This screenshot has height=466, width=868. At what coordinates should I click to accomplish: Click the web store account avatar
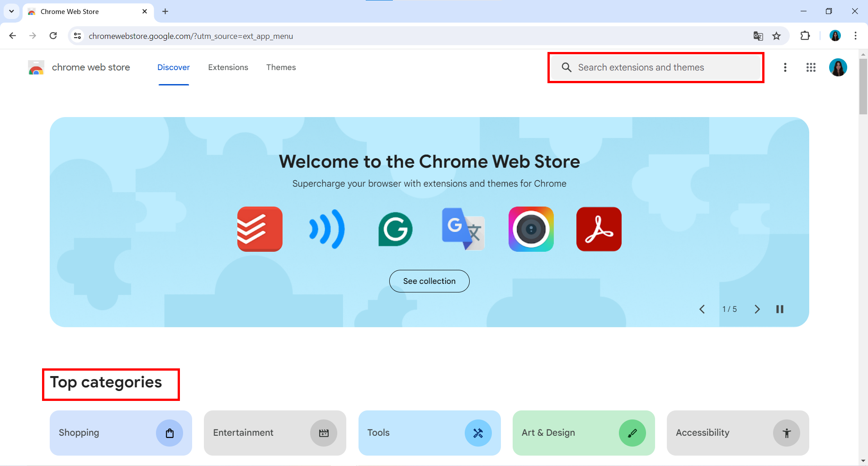838,67
